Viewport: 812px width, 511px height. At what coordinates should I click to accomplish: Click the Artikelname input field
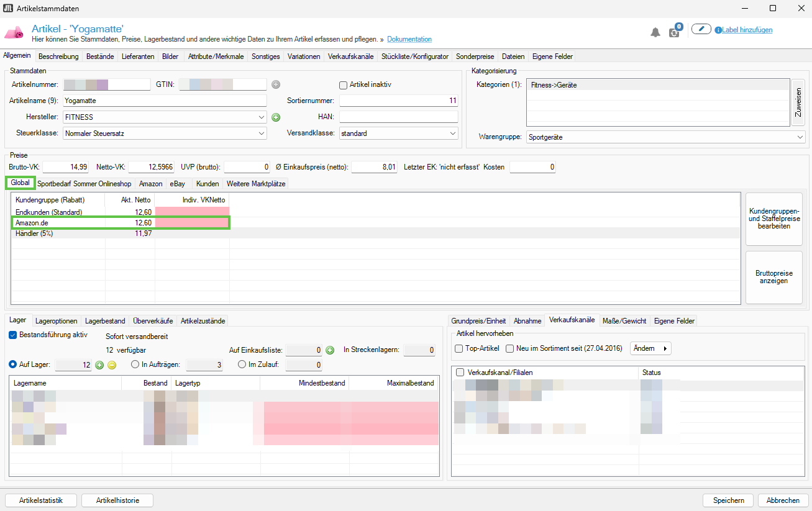point(165,101)
